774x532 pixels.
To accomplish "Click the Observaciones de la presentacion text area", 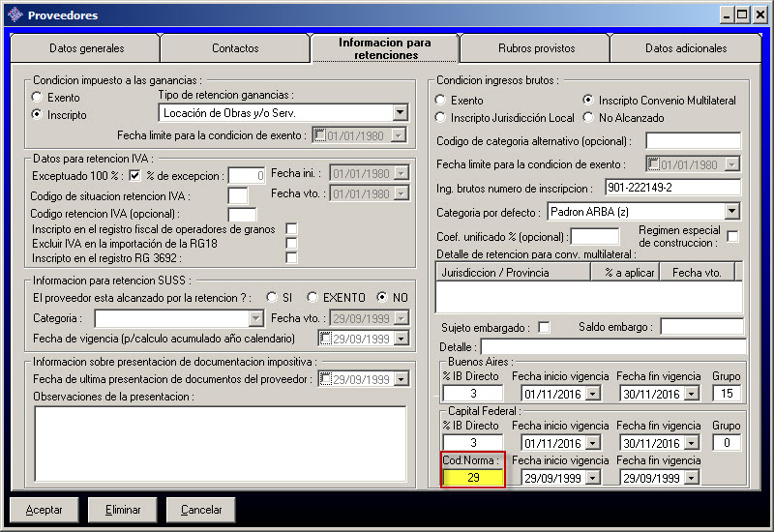I will [x=220, y=442].
